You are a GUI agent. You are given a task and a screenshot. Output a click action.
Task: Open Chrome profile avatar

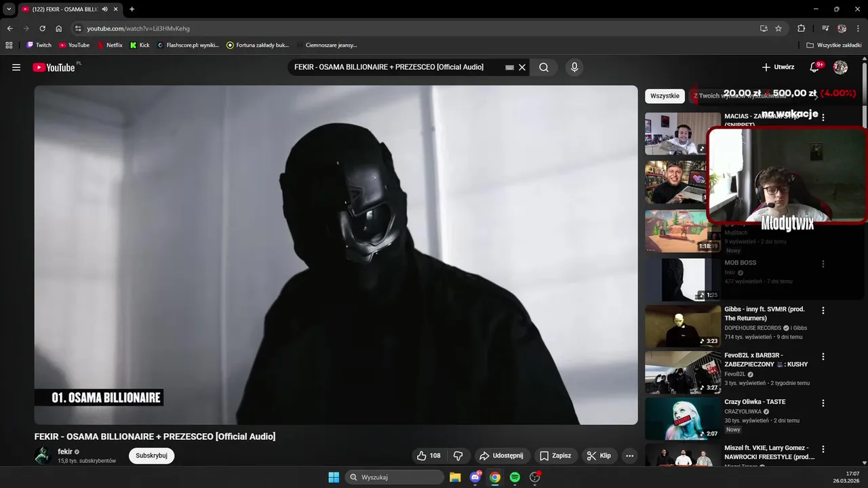(x=842, y=28)
